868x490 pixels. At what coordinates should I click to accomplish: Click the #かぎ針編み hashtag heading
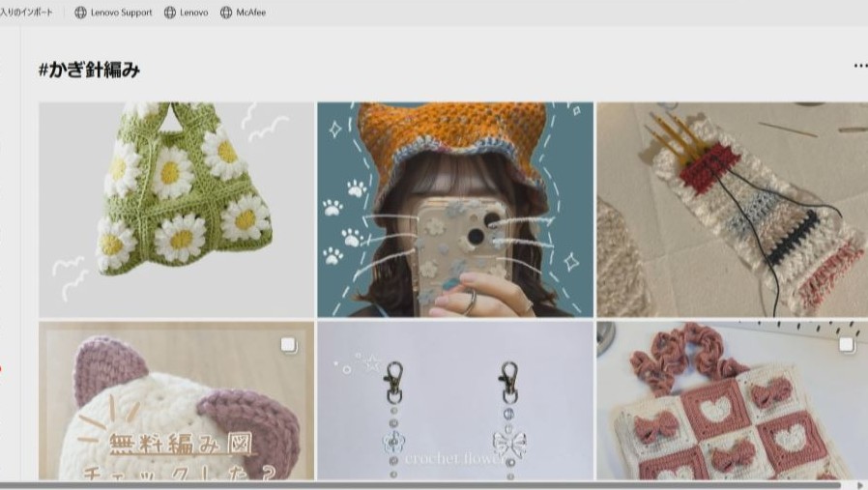[89, 70]
